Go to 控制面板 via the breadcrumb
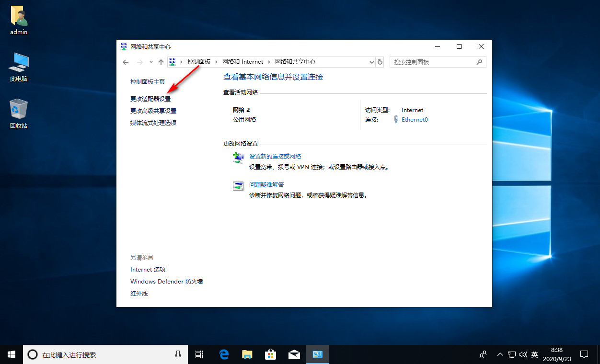The image size is (600, 364). click(x=198, y=61)
